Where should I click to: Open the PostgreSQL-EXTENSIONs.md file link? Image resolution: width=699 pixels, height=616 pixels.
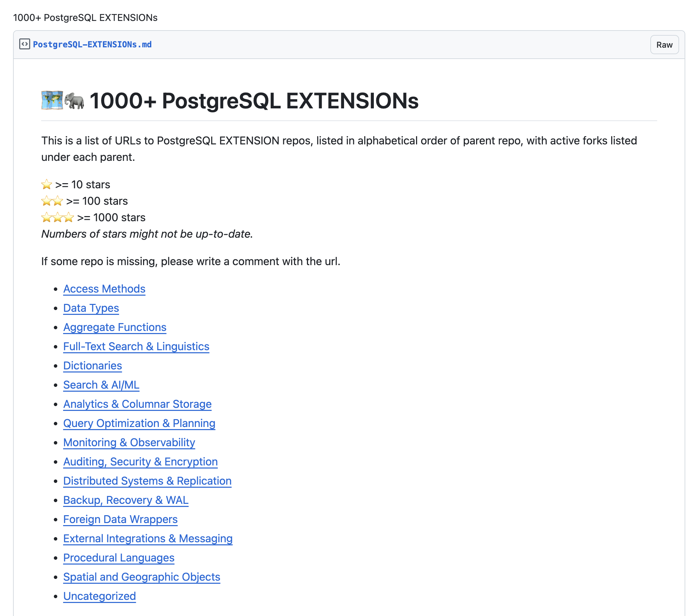click(92, 45)
